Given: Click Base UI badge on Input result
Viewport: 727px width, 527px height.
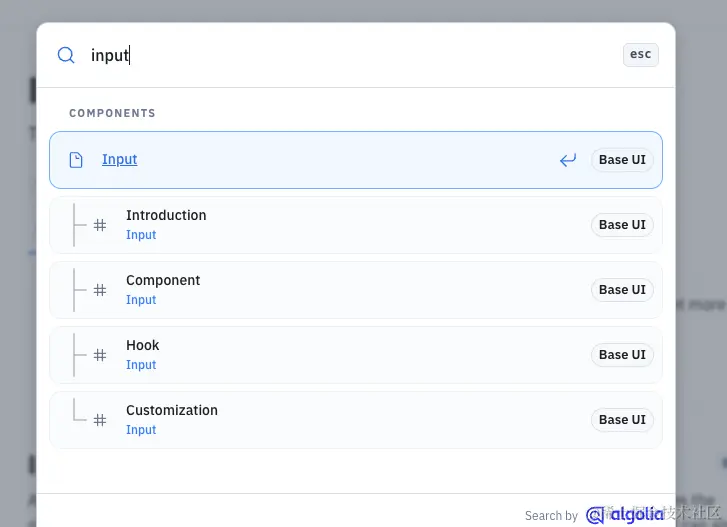Looking at the screenshot, I should click(622, 160).
